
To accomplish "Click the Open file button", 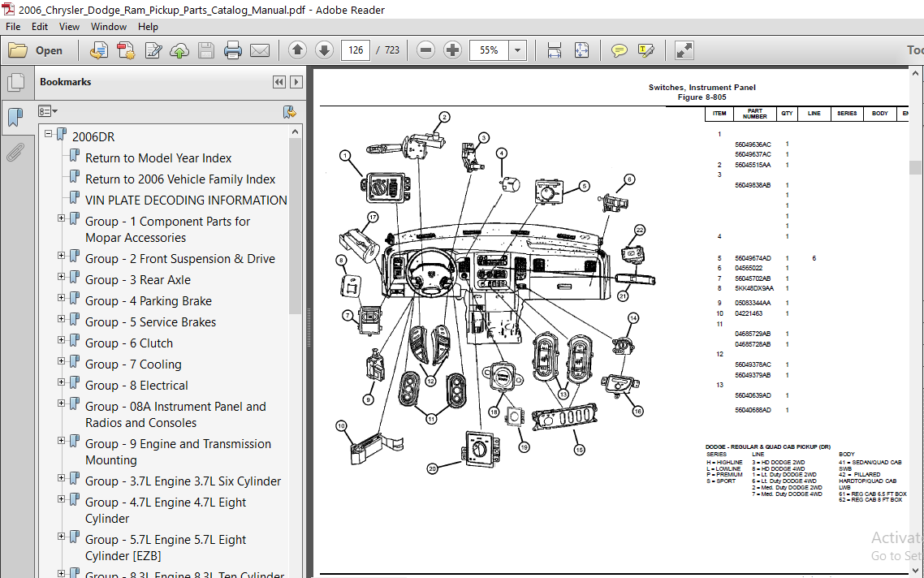I will tap(36, 50).
